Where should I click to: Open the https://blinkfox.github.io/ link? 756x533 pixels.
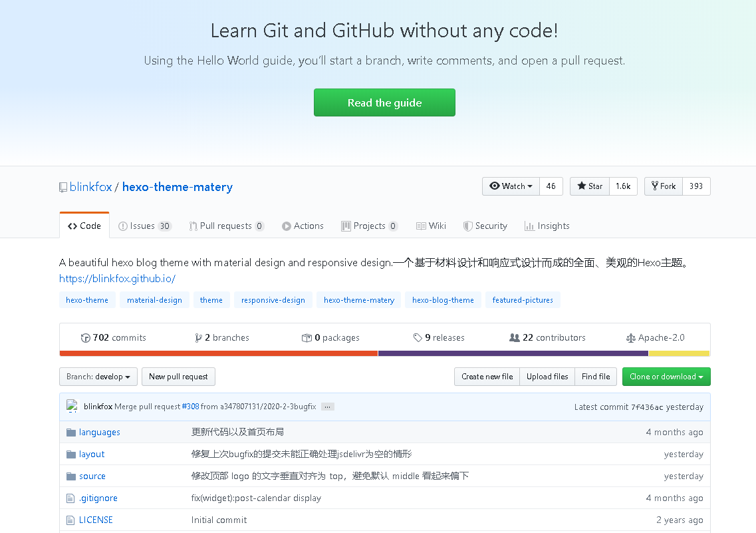point(117,279)
